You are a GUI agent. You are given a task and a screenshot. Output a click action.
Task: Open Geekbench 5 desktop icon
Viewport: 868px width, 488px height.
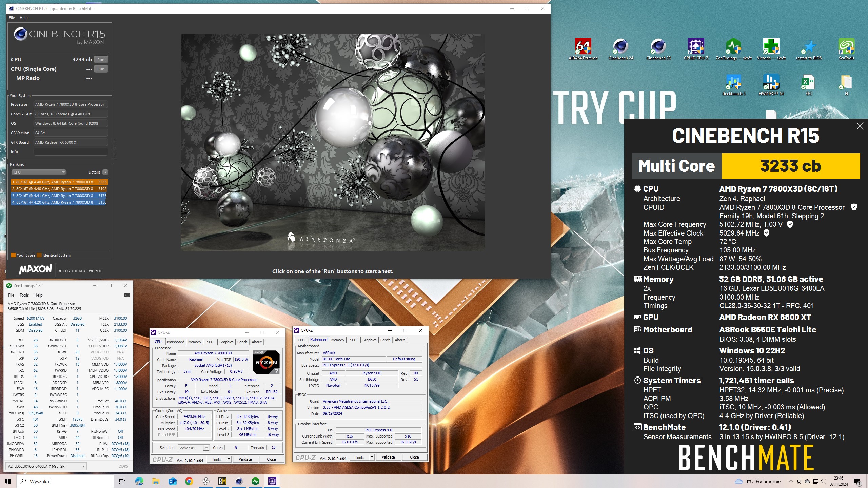click(x=733, y=85)
